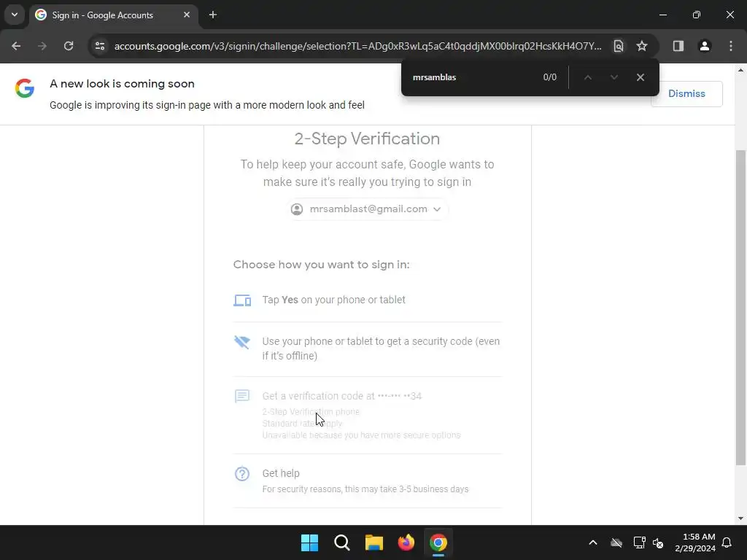Launch Firefox from the taskbar

pos(406,542)
